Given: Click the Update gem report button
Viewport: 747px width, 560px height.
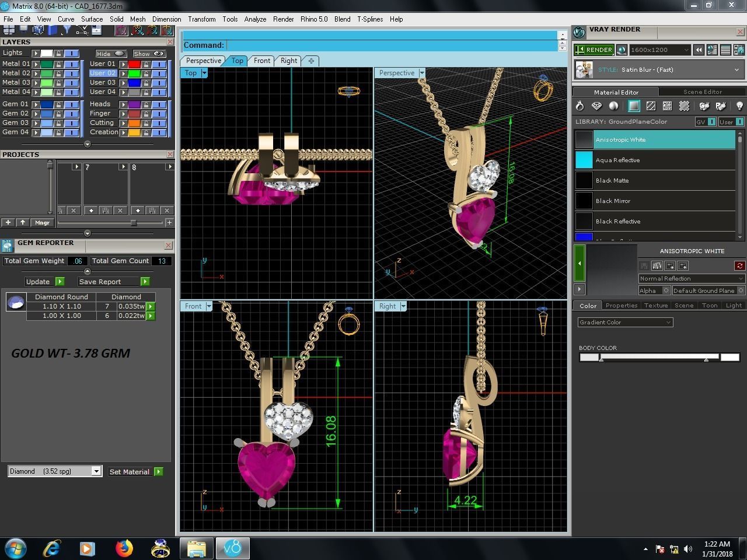Looking at the screenshot, I should click(x=44, y=281).
